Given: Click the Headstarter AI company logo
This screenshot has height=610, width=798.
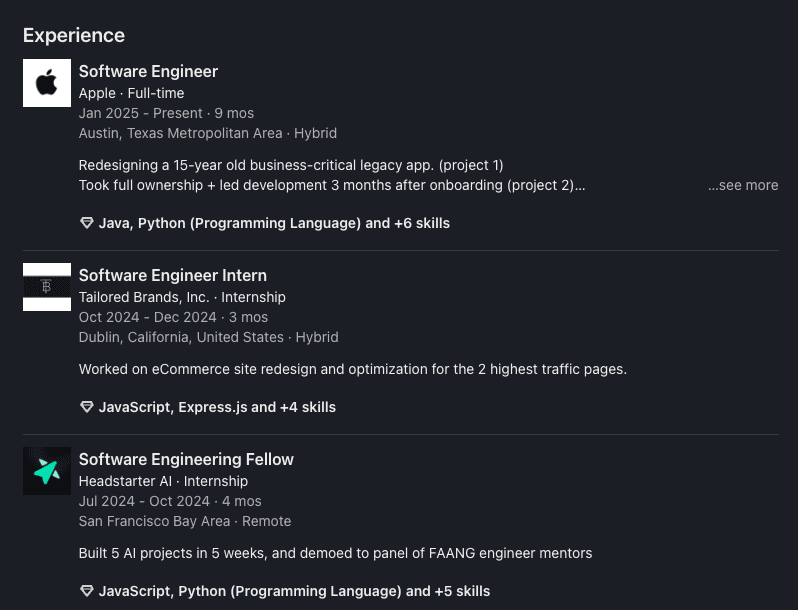Looking at the screenshot, I should [47, 471].
